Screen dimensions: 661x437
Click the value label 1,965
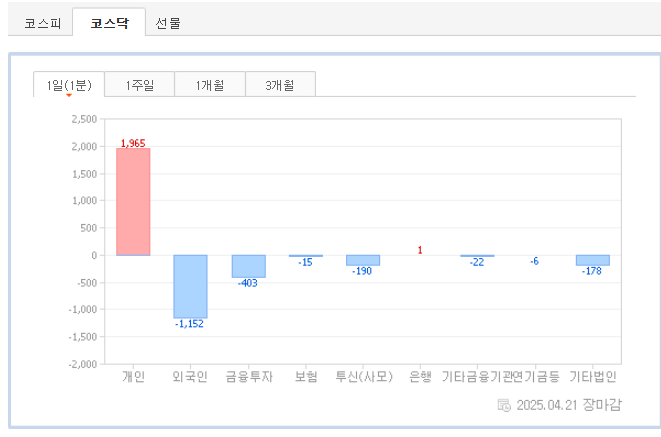pyautogui.click(x=133, y=143)
